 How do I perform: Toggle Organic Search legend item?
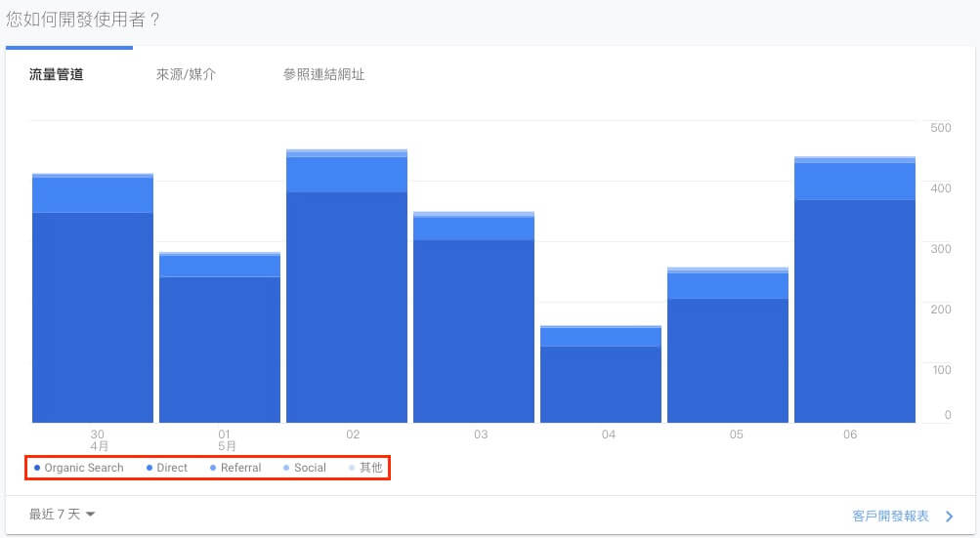point(78,468)
